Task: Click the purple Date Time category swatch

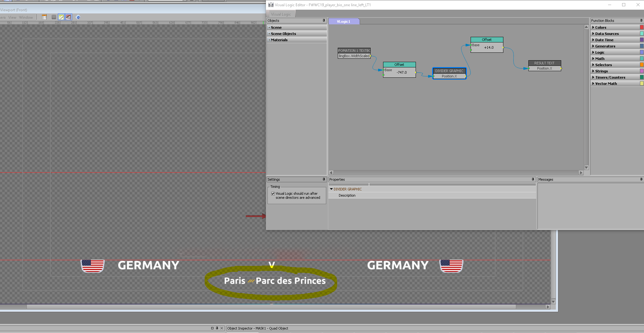Action: (x=642, y=40)
